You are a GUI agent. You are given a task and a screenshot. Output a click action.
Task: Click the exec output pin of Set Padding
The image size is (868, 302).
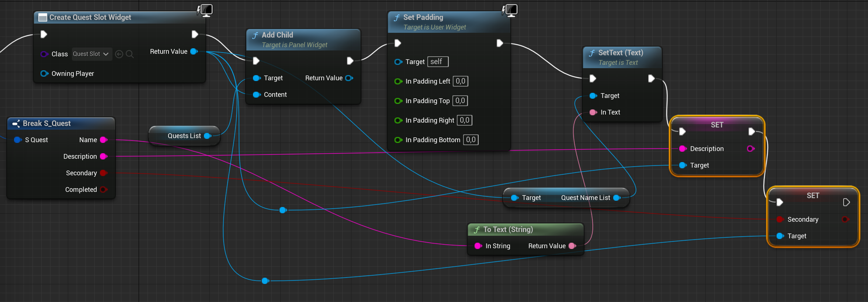[500, 43]
